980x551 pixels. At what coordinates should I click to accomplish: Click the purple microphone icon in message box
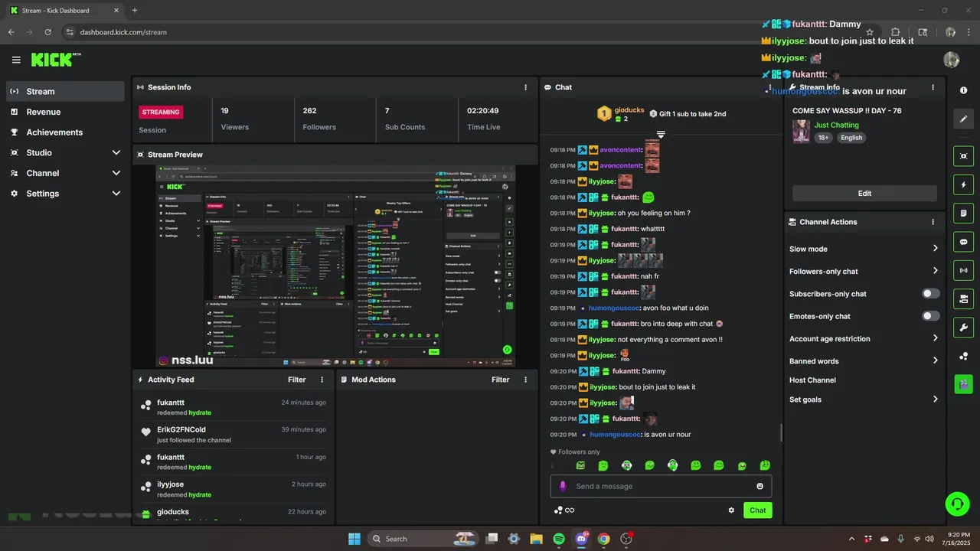(x=563, y=486)
